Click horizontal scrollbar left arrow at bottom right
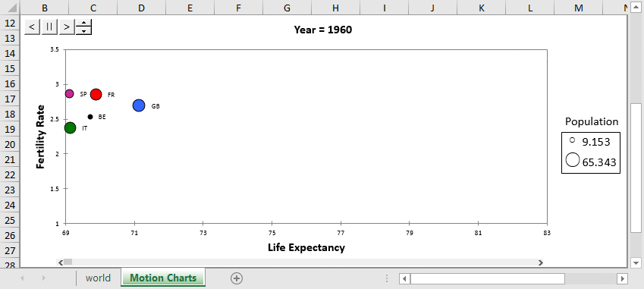This screenshot has height=289, width=644. point(404,278)
